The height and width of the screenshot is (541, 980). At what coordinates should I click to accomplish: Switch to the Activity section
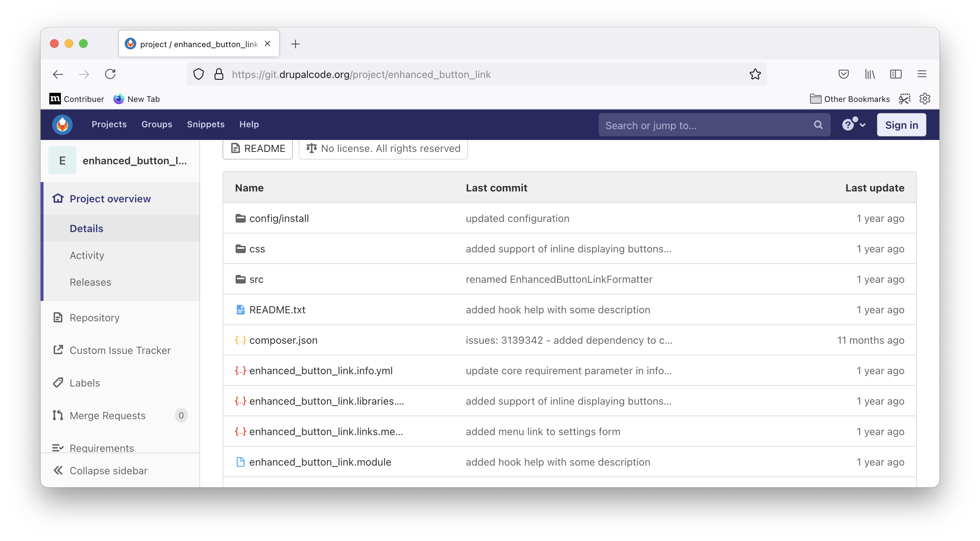click(x=87, y=255)
